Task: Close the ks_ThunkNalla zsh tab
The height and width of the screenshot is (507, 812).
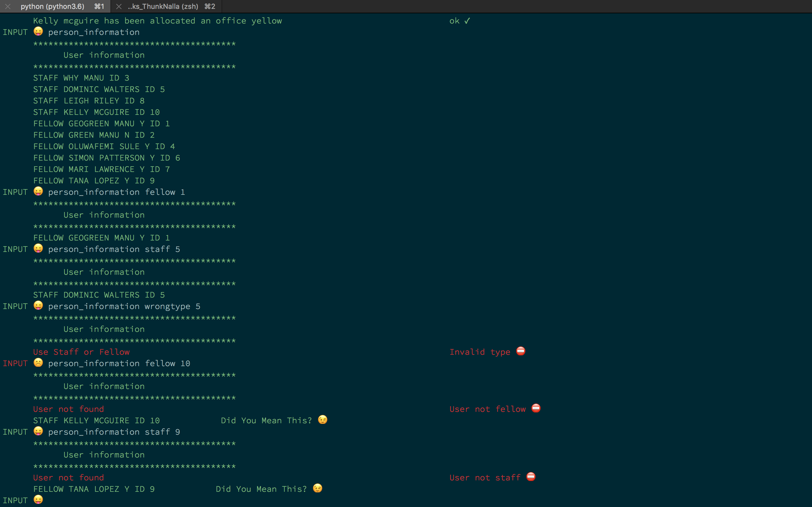Action: pos(119,6)
